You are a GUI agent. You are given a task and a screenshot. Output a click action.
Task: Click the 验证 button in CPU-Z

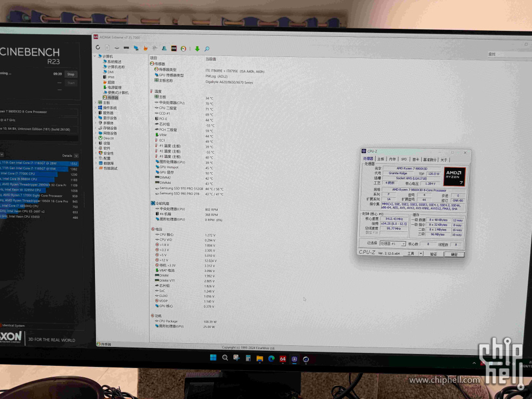pyautogui.click(x=434, y=254)
